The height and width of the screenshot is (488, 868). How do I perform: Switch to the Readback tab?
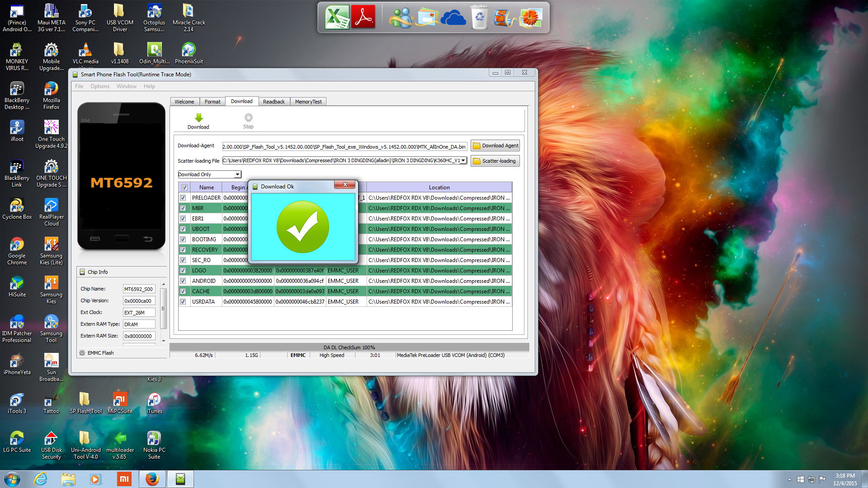274,102
